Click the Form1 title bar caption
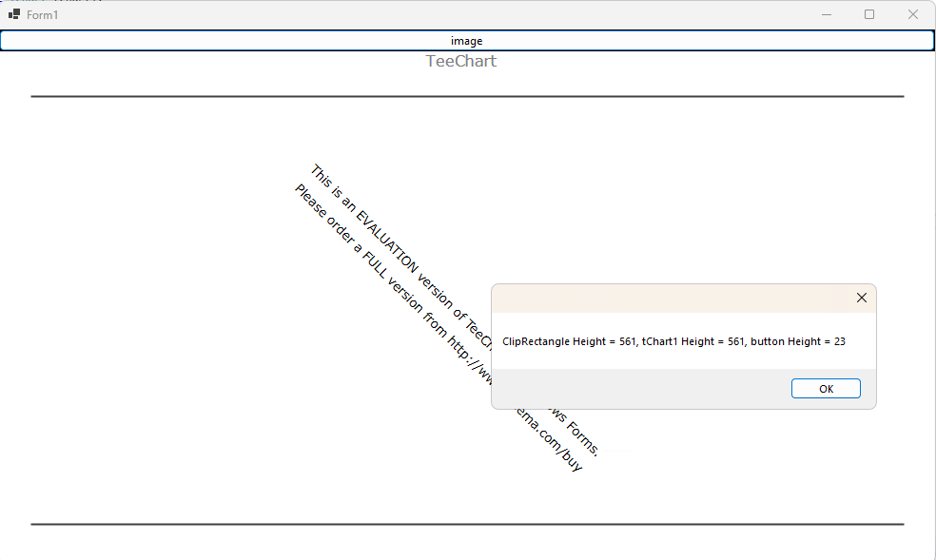936x560 pixels. click(x=43, y=15)
